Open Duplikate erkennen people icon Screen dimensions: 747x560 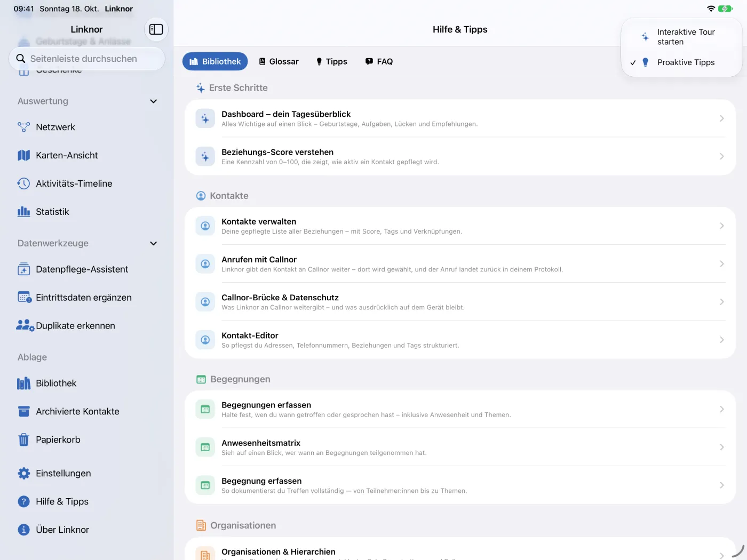pyautogui.click(x=25, y=325)
